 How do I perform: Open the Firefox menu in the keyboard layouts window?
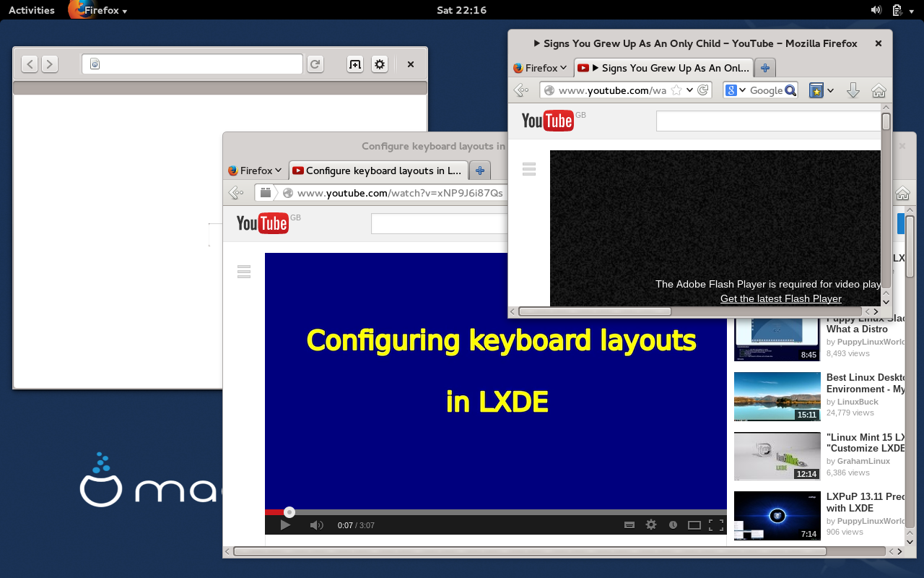[x=256, y=171]
